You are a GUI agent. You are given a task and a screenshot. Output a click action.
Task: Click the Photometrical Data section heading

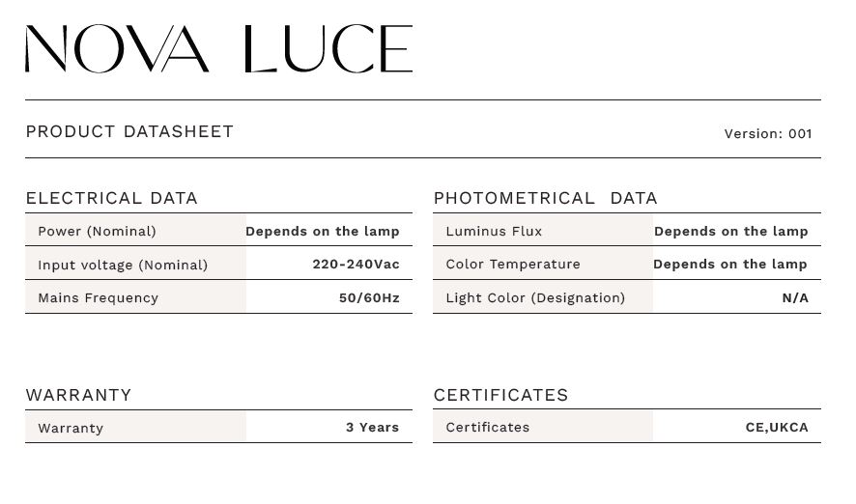click(x=545, y=198)
